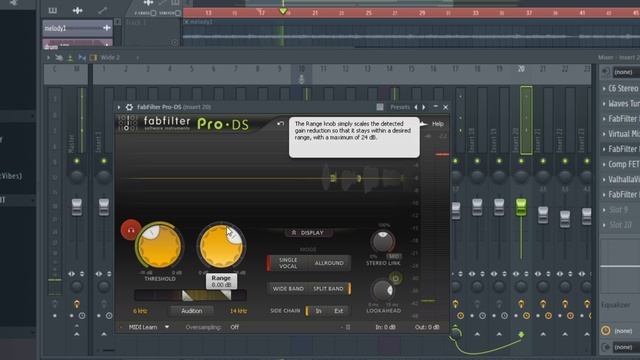This screenshot has height=360, width=640.
Task: Click the 6 kHz to 14 kHz frequency range bar
Action: (x=190, y=295)
